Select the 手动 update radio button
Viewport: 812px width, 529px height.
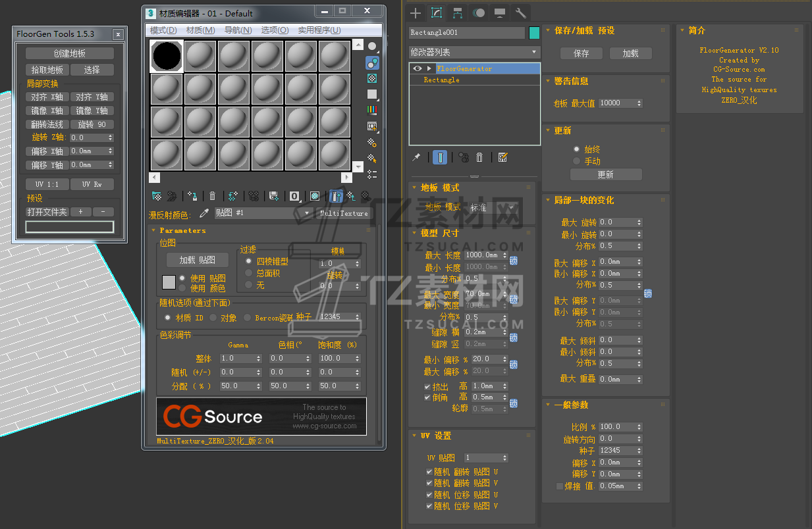click(x=577, y=161)
